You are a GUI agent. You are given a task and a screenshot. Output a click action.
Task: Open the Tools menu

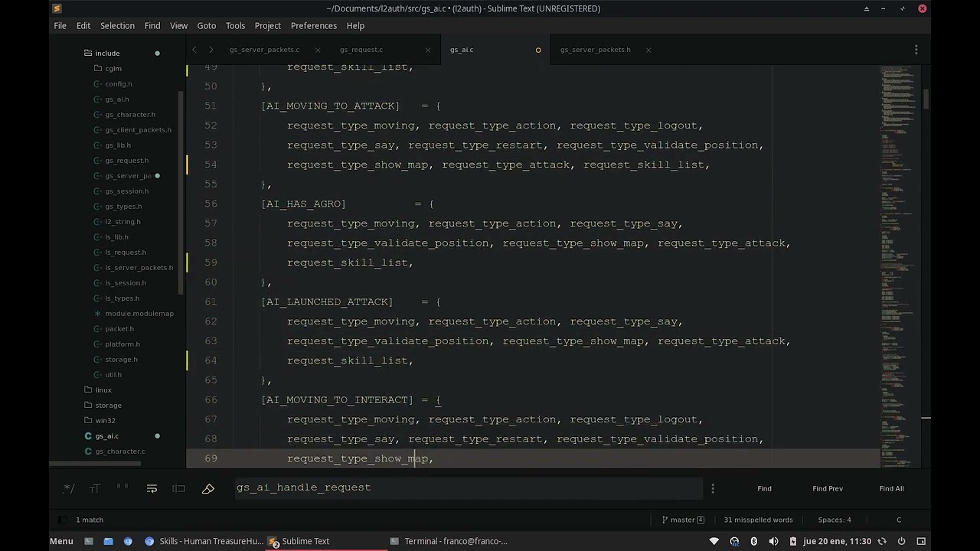(235, 25)
